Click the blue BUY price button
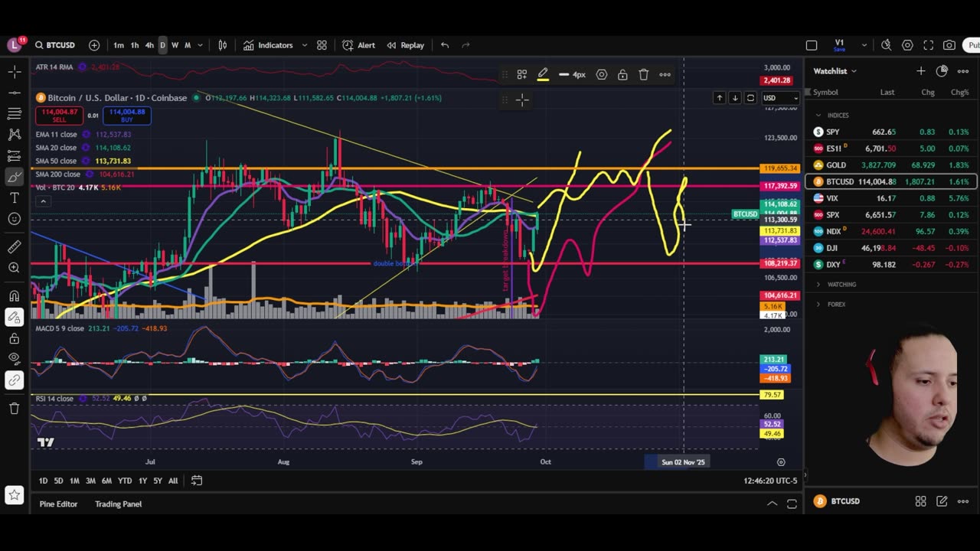The height and width of the screenshot is (551, 980). pyautogui.click(x=127, y=116)
